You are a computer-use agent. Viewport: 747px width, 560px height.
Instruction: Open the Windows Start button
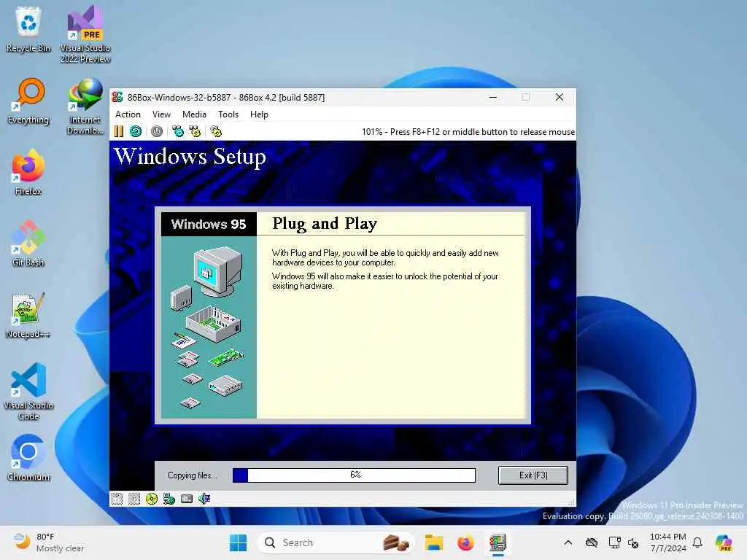coord(239,542)
